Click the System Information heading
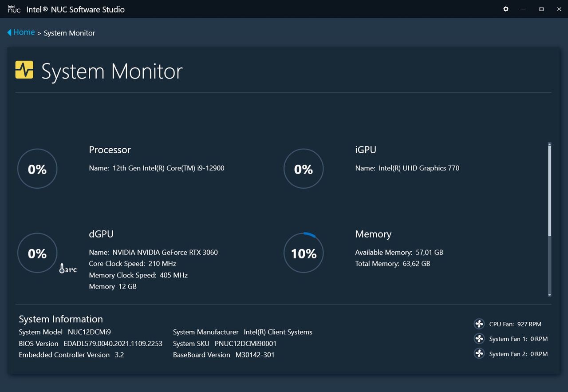 61,319
